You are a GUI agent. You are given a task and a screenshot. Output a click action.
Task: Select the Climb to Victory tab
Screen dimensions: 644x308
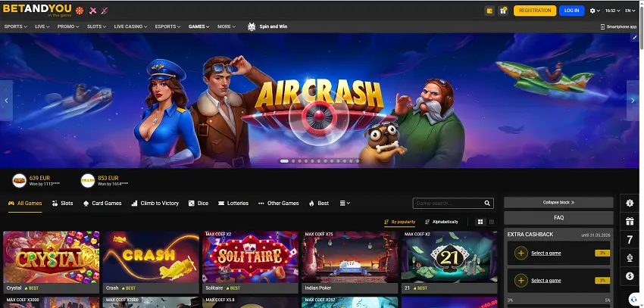[x=155, y=203]
